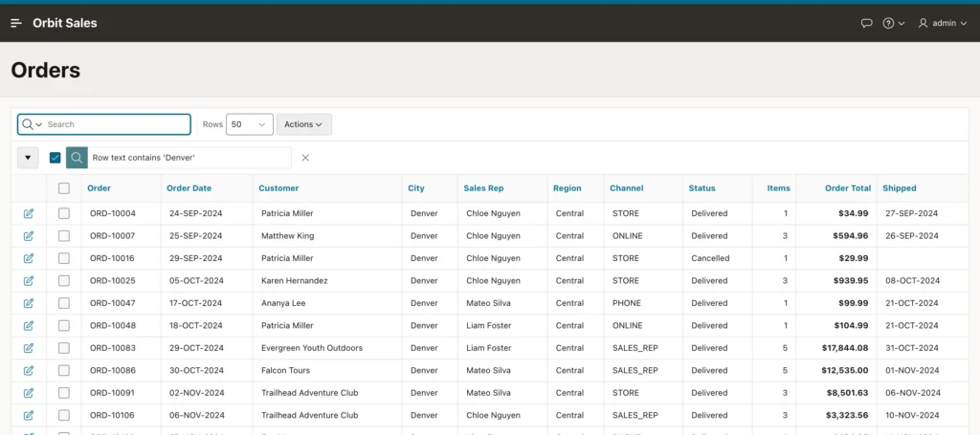Click customer Karen Hernandez
The height and width of the screenshot is (435, 980).
(295, 281)
